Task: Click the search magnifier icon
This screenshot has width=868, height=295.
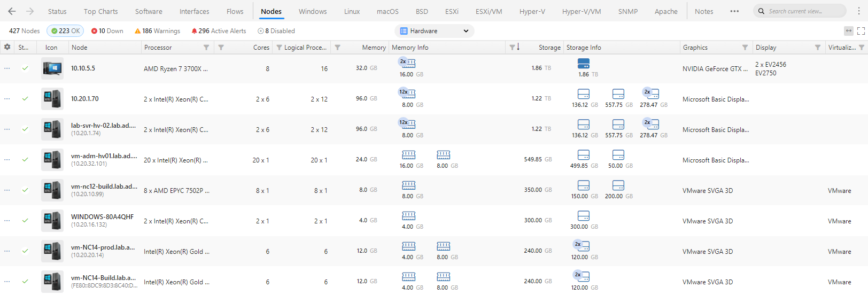Action: coord(761,11)
